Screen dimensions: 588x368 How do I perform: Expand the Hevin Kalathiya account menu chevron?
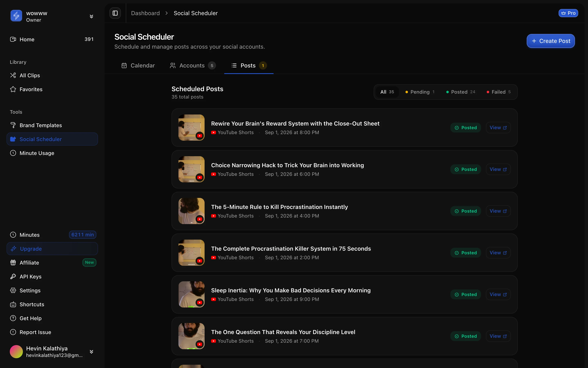pyautogui.click(x=91, y=351)
